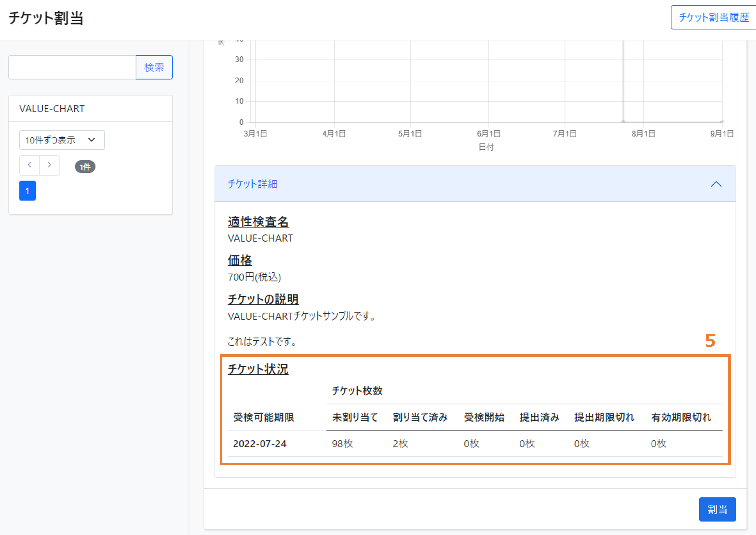Click the 適性検査名 heading label
Image resolution: width=756 pixels, height=535 pixels.
258,222
